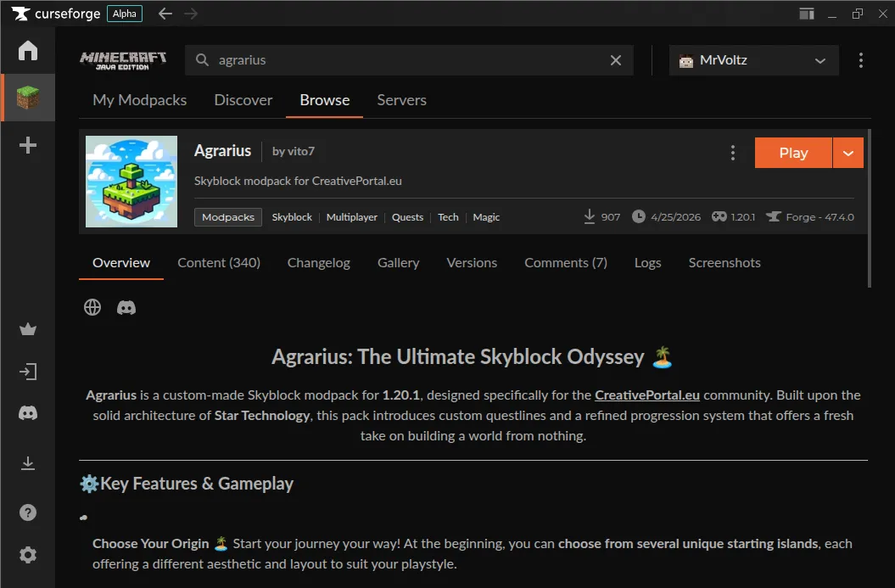Open the crown premium icon in sidebar

point(27,329)
